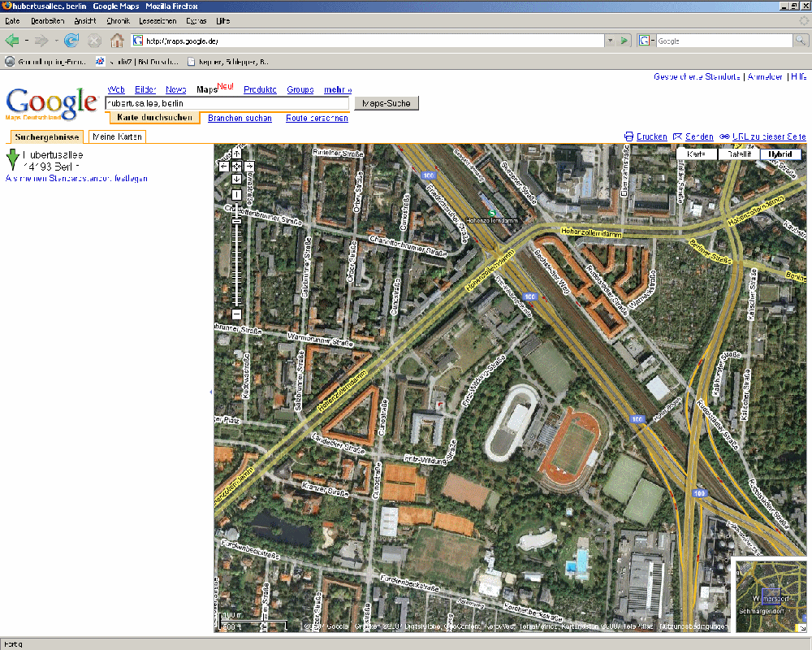Go to Firefox home page icon

tap(117, 41)
